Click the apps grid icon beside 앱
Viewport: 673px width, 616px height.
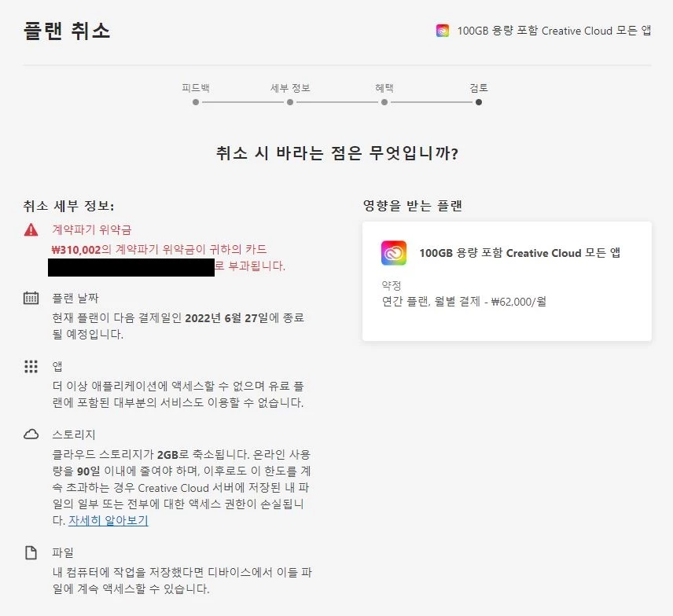coord(31,366)
